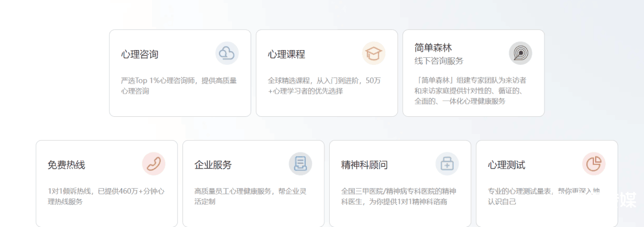Click the document icon on 企业服务 card
Viewport: 644px width, 227px height.
click(x=300, y=164)
